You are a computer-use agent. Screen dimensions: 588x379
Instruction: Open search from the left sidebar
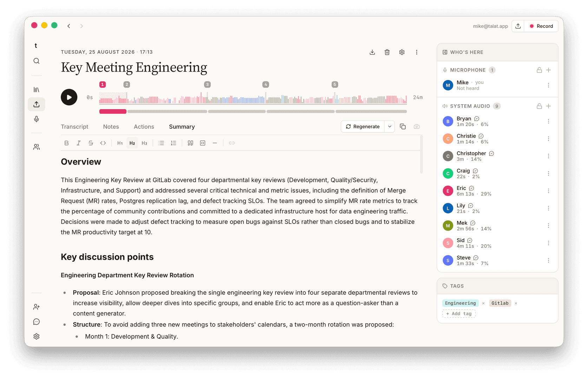point(37,61)
